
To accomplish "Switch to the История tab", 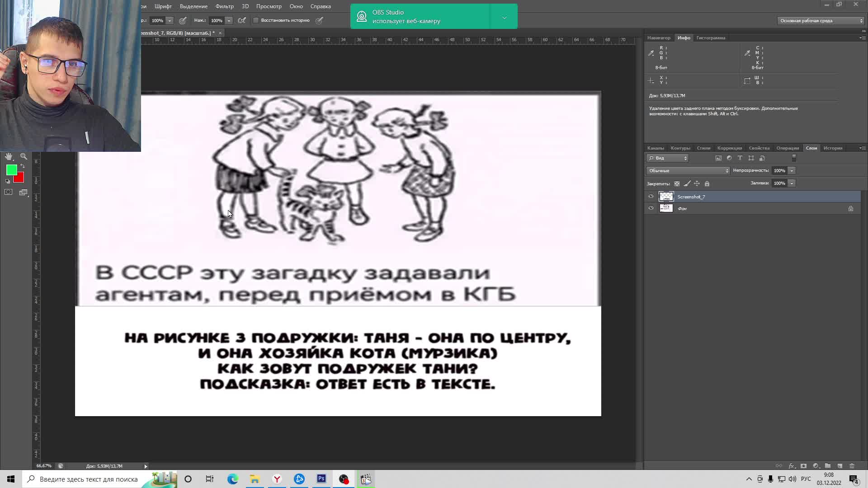I will click(833, 148).
